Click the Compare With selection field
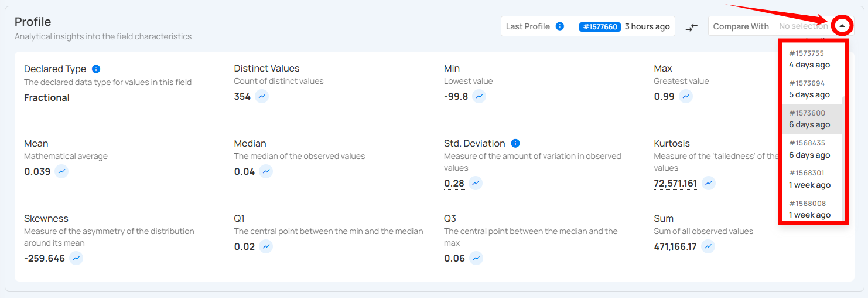868x298 pixels. coord(802,26)
